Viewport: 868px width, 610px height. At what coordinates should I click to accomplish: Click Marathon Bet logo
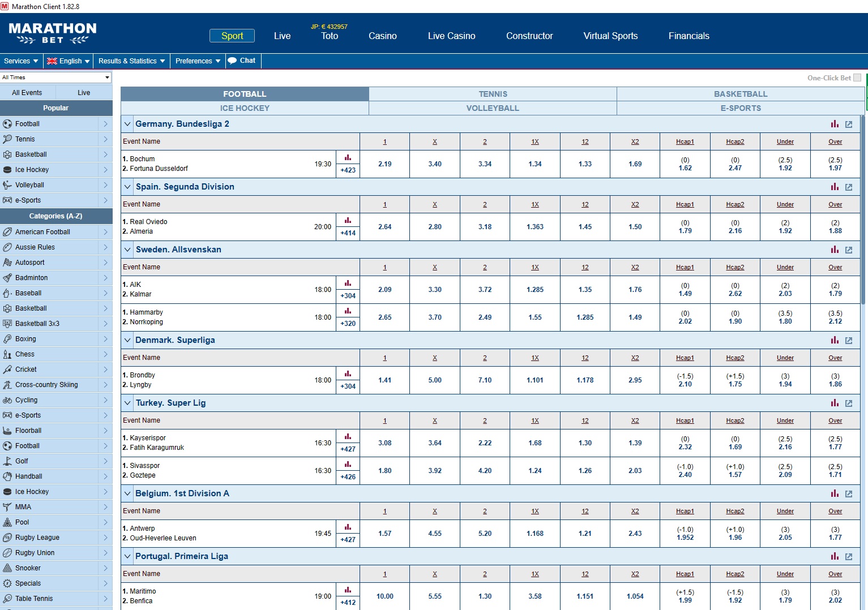pyautogui.click(x=53, y=33)
